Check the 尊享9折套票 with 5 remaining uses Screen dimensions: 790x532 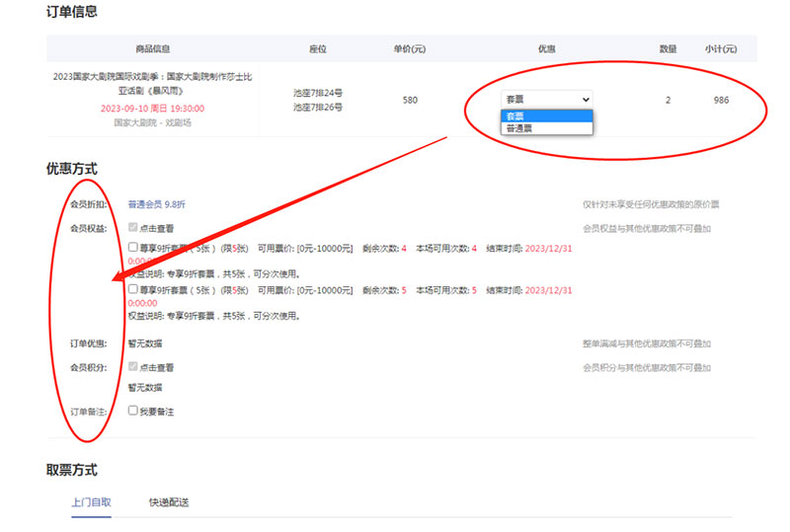pos(133,290)
